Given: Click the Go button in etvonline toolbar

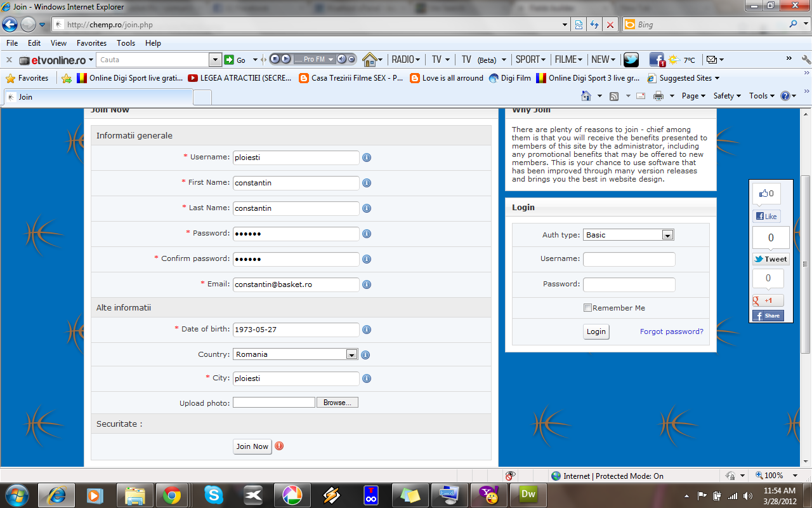Looking at the screenshot, I should (235, 60).
